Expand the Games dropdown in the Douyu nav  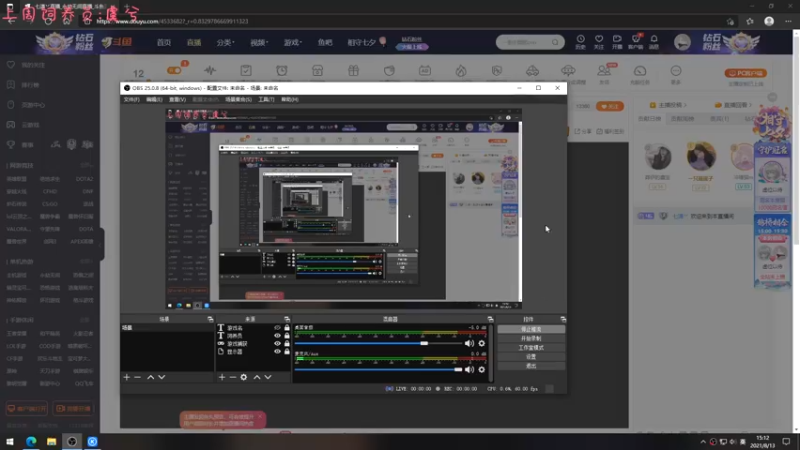coord(292,42)
